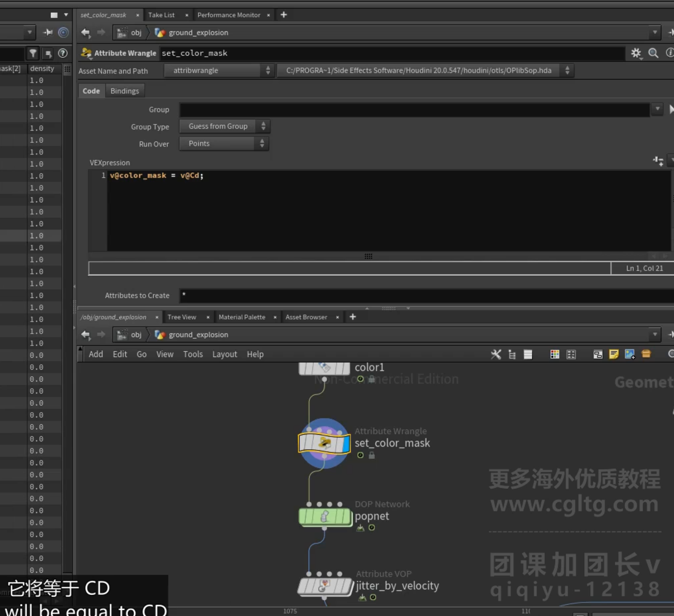Toggle the pin pane button

47,32
